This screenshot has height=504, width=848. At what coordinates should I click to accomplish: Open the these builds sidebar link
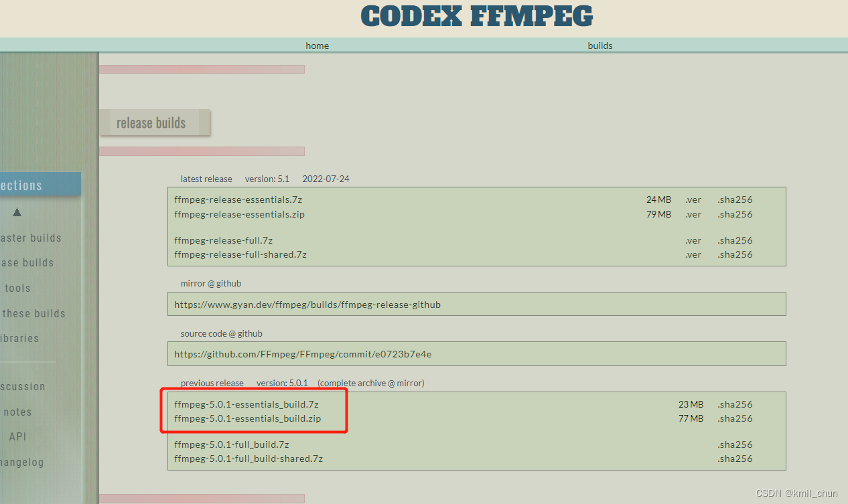(x=33, y=313)
